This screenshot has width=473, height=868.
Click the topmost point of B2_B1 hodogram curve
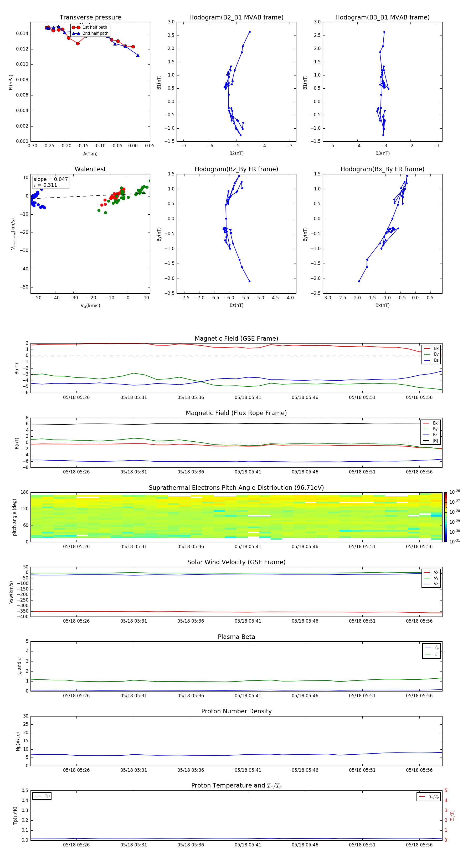tap(249, 32)
